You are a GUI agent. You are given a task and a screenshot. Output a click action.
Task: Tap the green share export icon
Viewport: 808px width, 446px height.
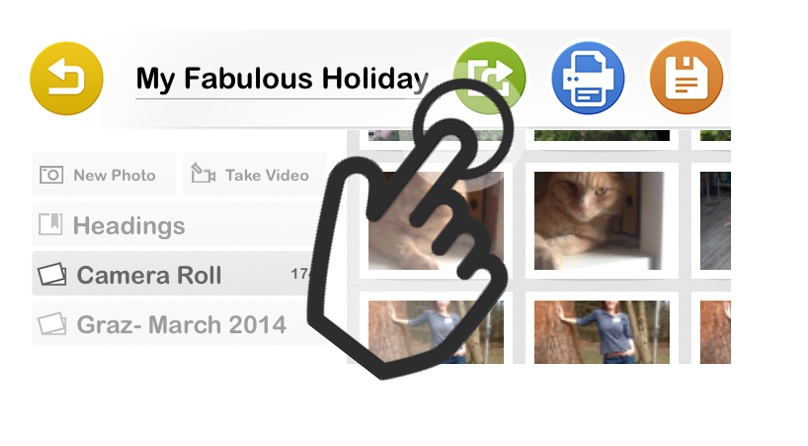[489, 77]
